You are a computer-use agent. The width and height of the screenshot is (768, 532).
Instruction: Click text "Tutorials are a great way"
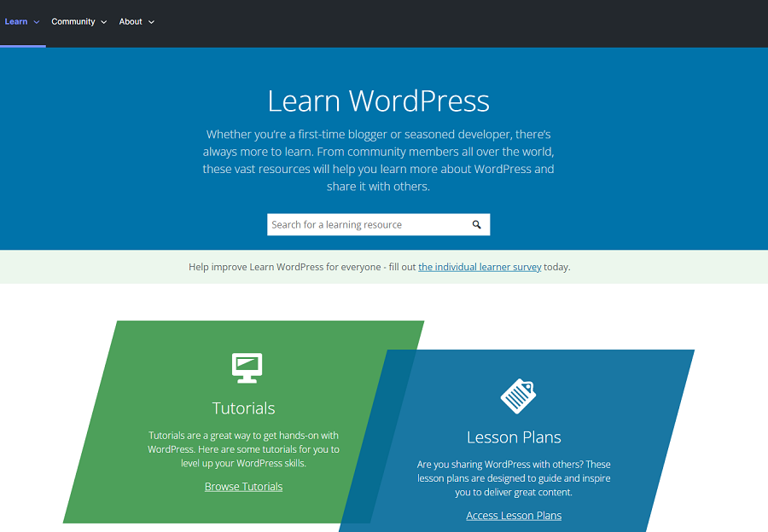200,436
